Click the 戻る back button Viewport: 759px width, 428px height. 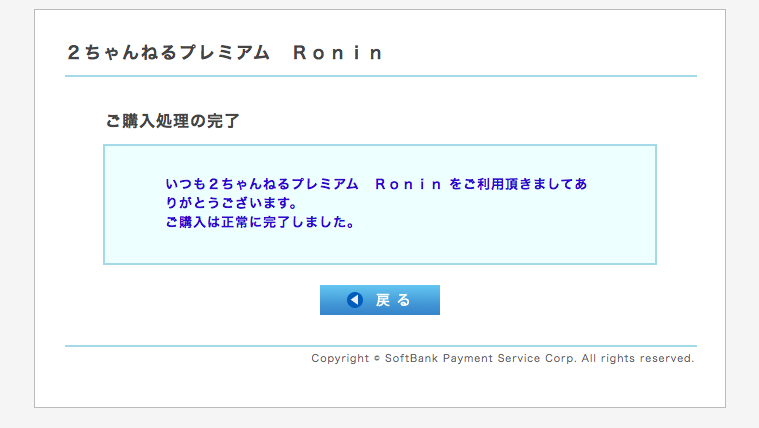(380, 300)
